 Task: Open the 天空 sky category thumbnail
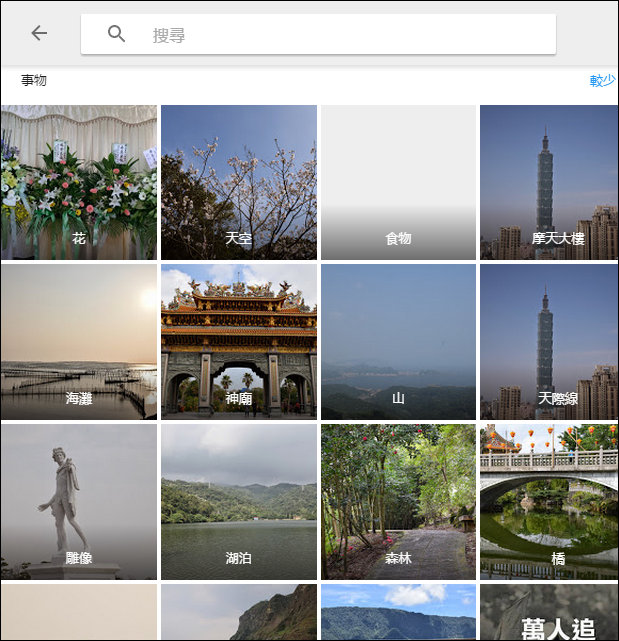click(x=239, y=182)
